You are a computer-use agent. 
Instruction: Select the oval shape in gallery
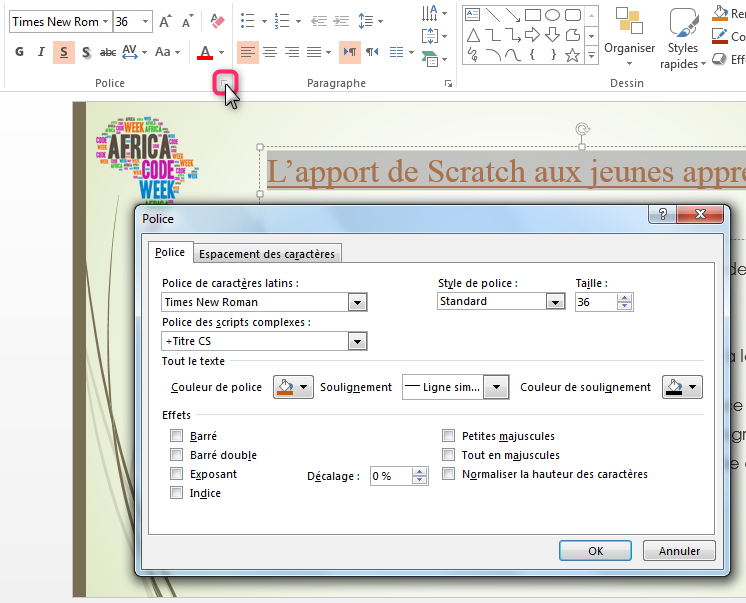(x=552, y=15)
